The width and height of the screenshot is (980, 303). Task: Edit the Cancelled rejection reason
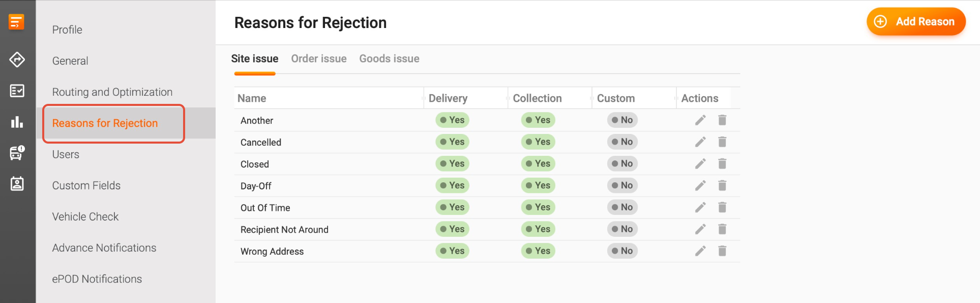(x=700, y=142)
